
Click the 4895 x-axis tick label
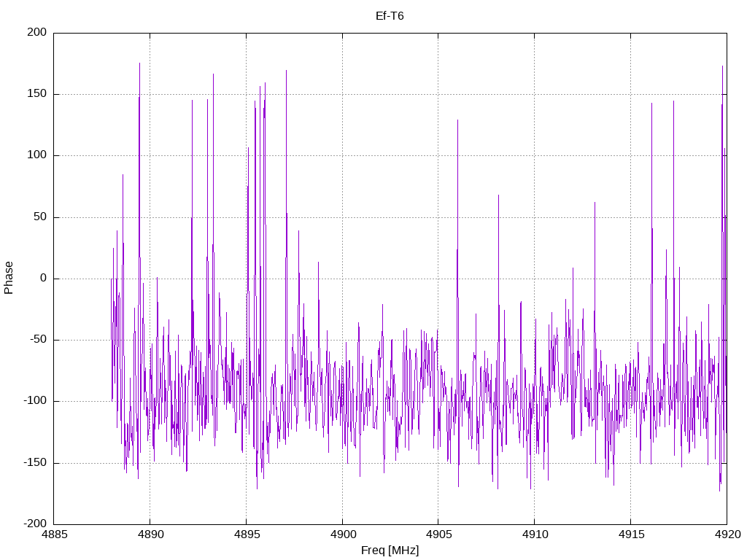(247, 534)
